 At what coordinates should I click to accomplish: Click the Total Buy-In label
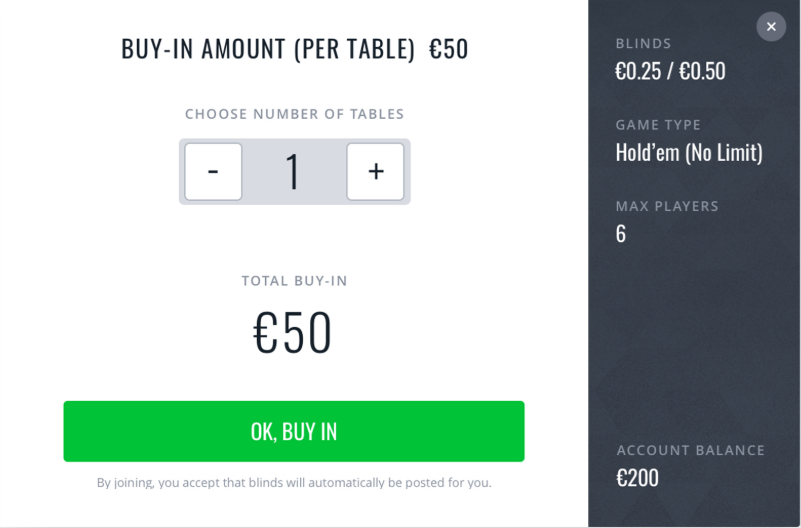tap(294, 281)
